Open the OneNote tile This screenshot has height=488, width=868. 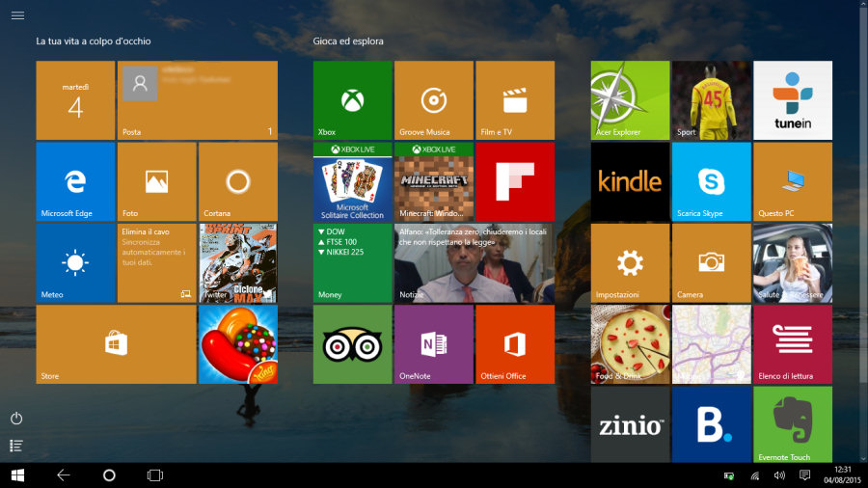434,344
